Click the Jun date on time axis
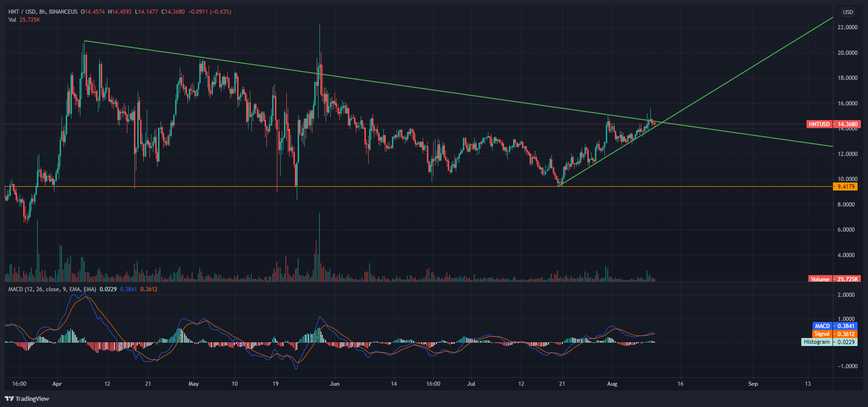 click(335, 384)
